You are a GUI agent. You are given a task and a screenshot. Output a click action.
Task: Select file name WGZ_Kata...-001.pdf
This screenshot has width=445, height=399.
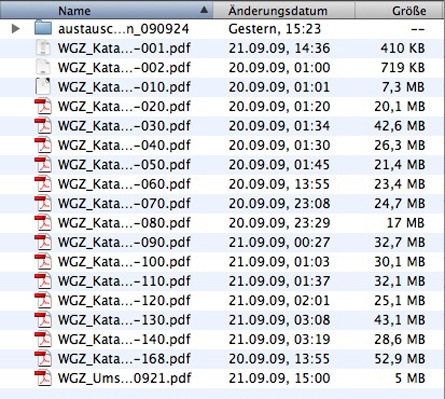(x=124, y=48)
